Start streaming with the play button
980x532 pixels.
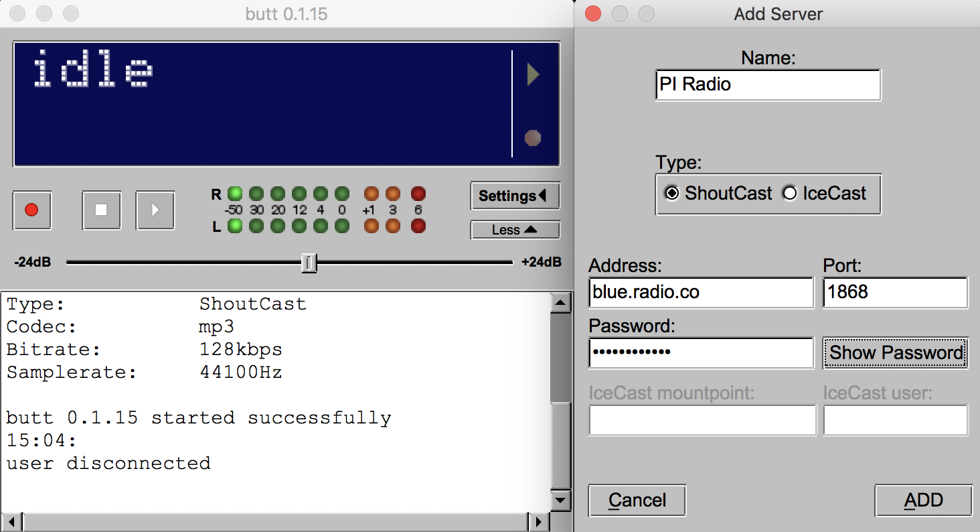[155, 210]
